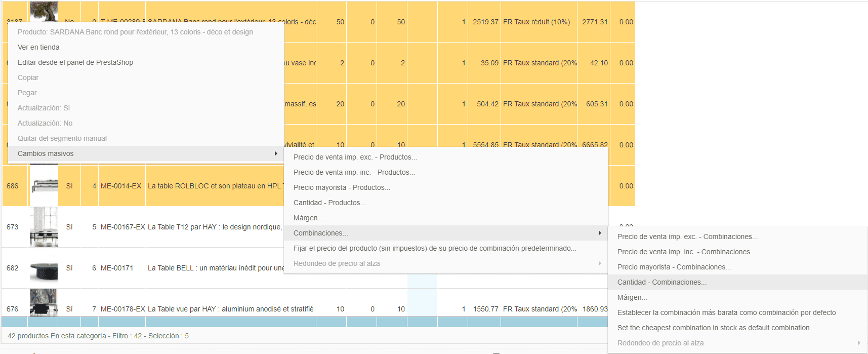Click Fijar el precio del producto option
The image size is (868, 354).
[x=434, y=248]
